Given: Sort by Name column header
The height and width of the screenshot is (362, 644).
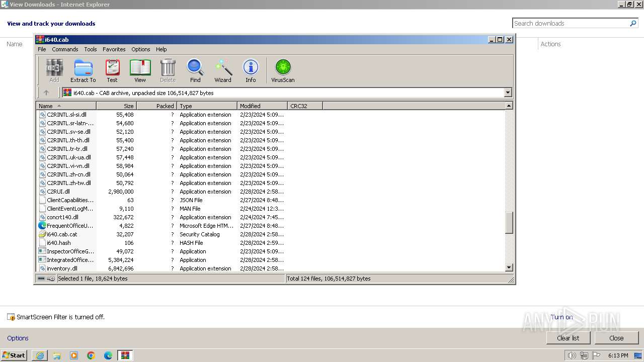Looking at the screenshot, I should point(66,106).
